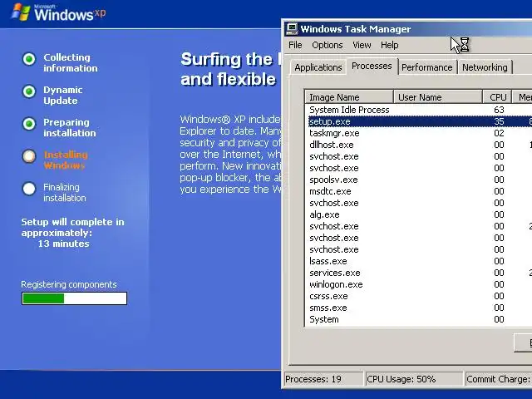
Task: Click the Finalizing installation step indicator
Action: (29, 189)
